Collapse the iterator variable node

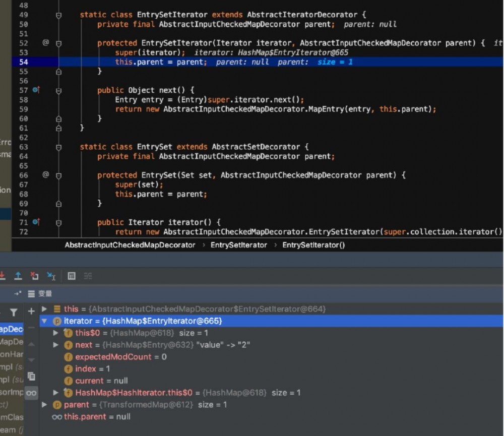(44, 321)
